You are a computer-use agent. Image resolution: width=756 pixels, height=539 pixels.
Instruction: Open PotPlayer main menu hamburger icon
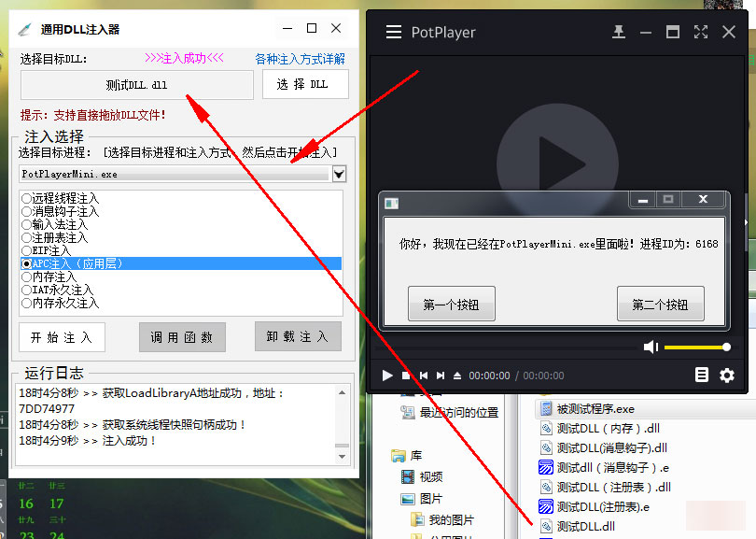pyautogui.click(x=394, y=33)
